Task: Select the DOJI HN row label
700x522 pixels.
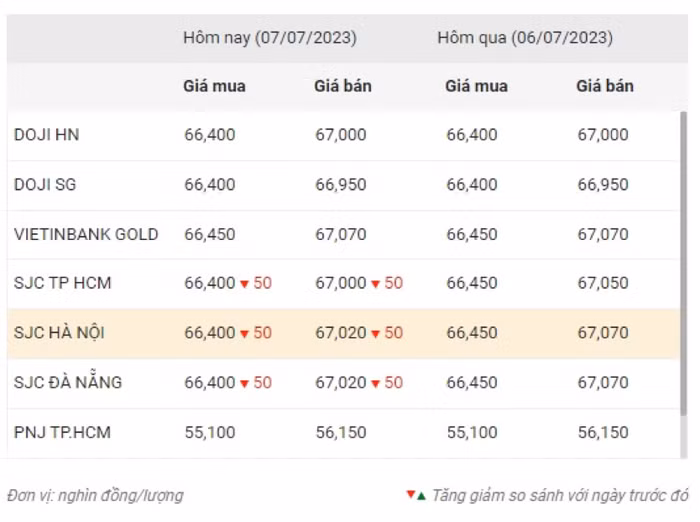Action: pyautogui.click(x=46, y=135)
